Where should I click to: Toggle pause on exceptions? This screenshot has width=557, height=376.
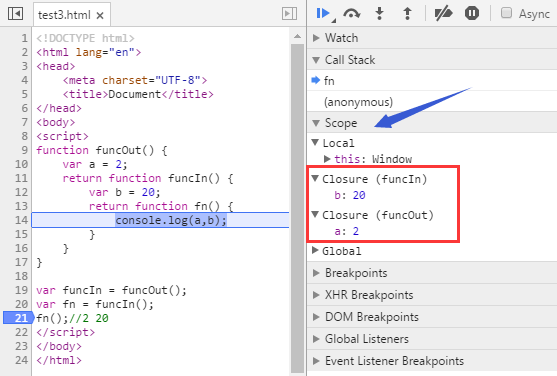tap(472, 14)
